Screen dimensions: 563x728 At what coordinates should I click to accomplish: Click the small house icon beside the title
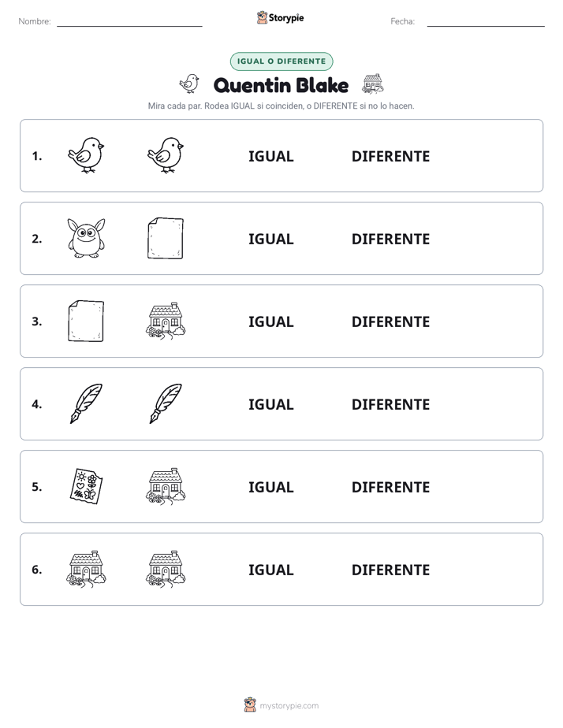[x=373, y=84]
